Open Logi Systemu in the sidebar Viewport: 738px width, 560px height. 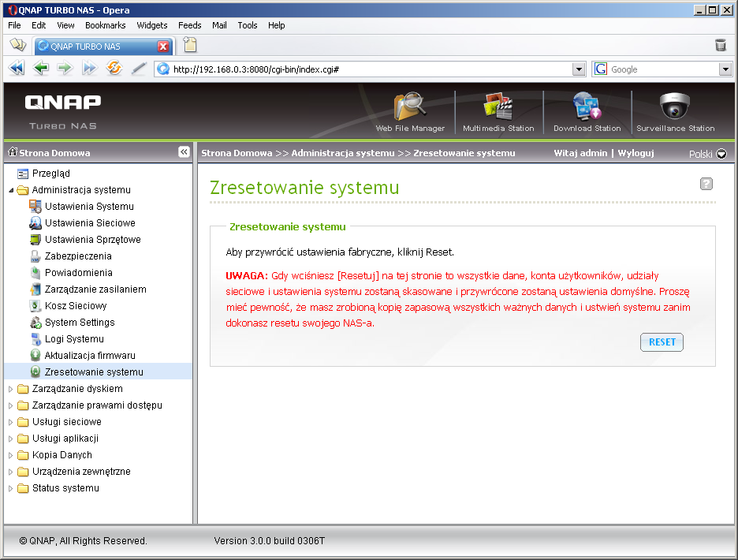[x=74, y=339]
